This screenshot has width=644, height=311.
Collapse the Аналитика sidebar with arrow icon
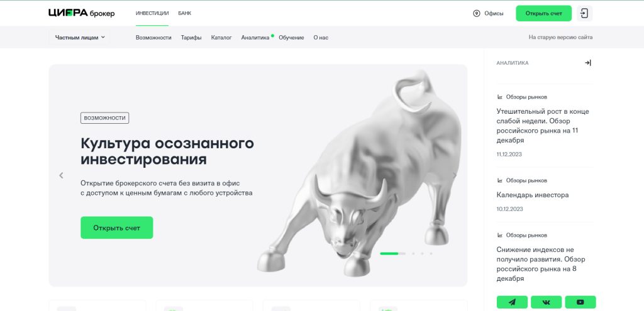588,63
